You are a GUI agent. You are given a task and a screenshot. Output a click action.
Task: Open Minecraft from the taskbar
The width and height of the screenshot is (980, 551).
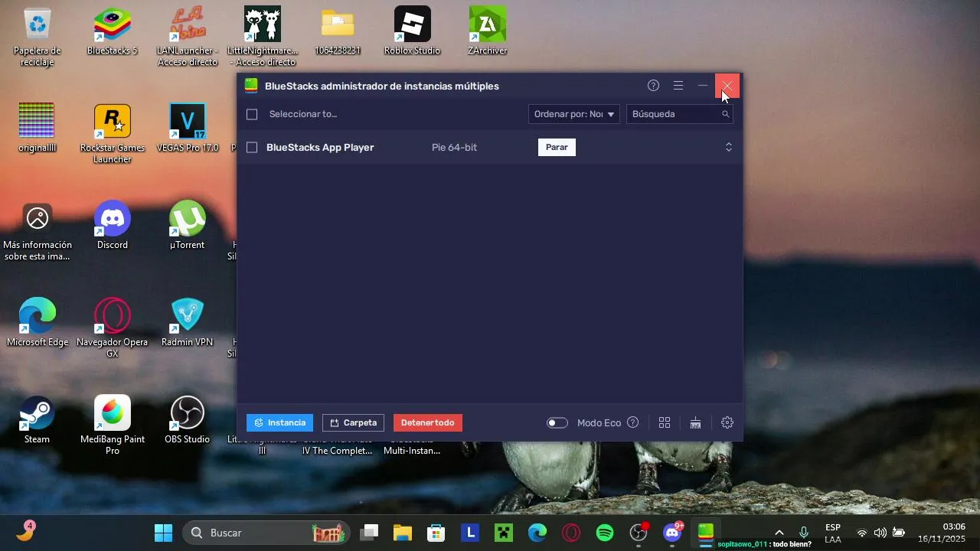[x=504, y=533]
